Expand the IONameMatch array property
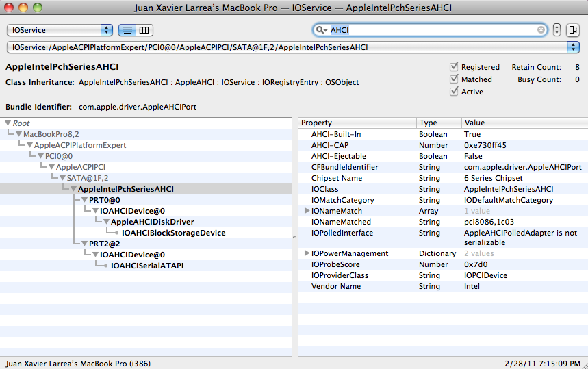 (307, 211)
